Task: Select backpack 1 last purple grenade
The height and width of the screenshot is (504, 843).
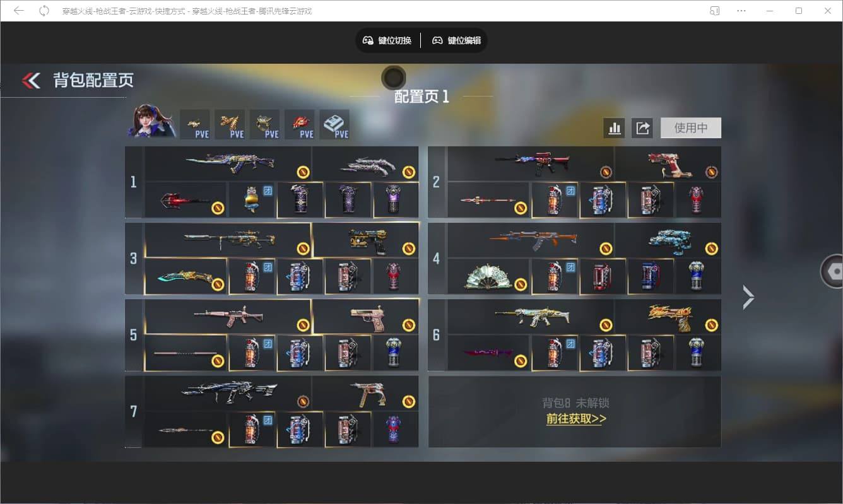Action: click(x=396, y=200)
